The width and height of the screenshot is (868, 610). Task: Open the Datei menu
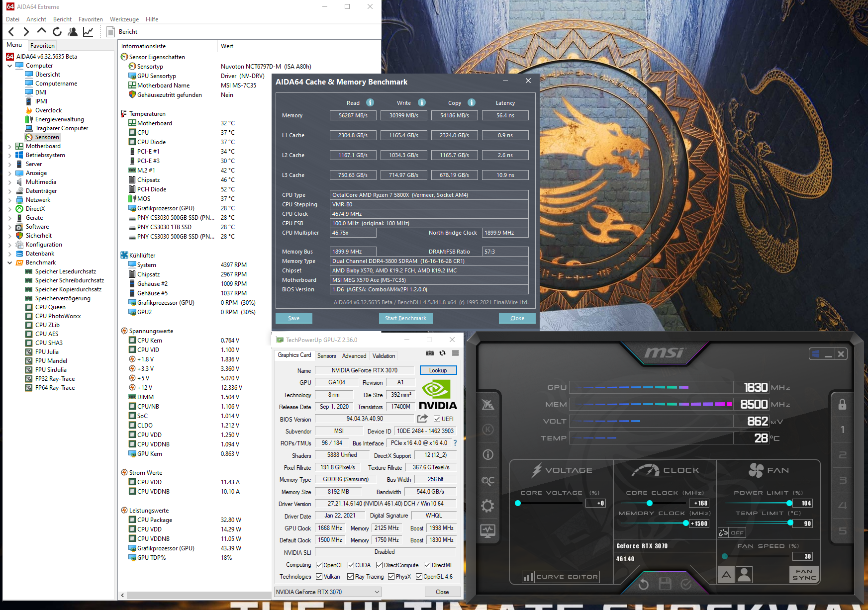point(12,19)
